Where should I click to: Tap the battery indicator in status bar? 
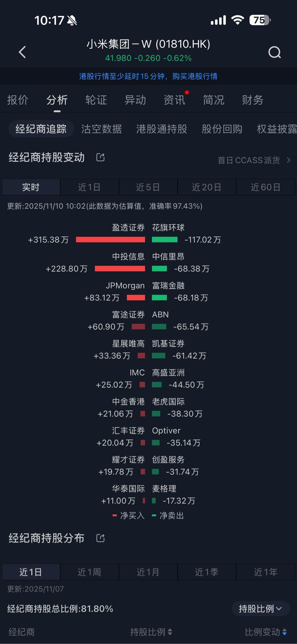tap(260, 20)
